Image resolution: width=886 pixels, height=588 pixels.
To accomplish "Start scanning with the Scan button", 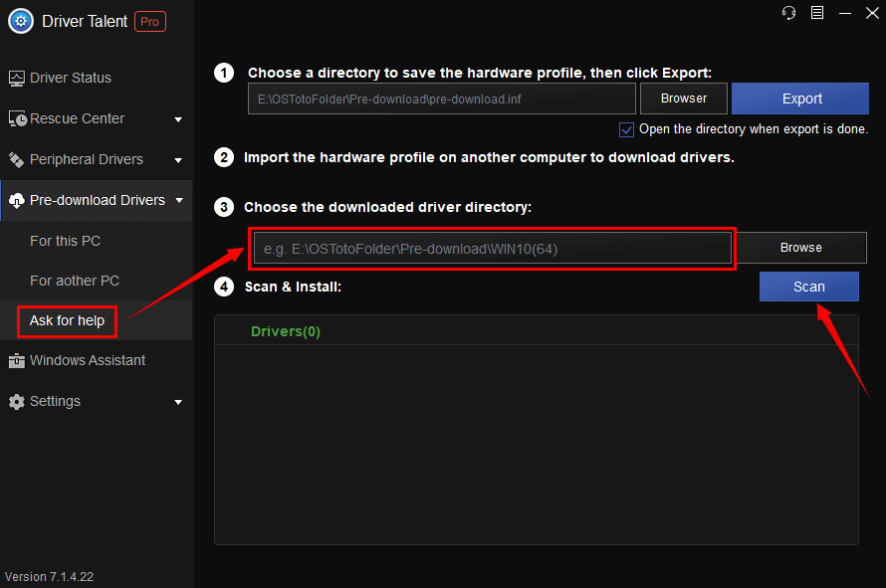I will 808,287.
